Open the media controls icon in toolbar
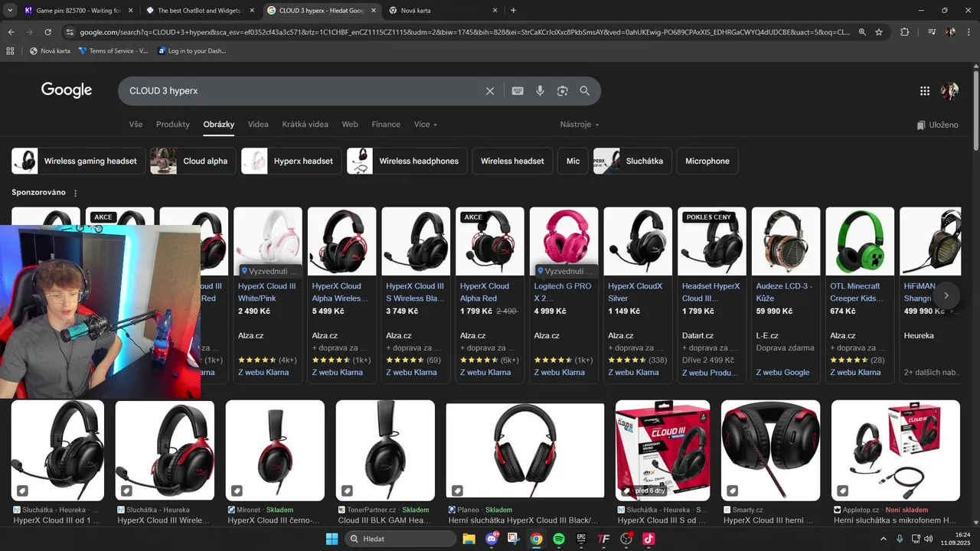This screenshot has width=980, height=551. [x=931, y=32]
